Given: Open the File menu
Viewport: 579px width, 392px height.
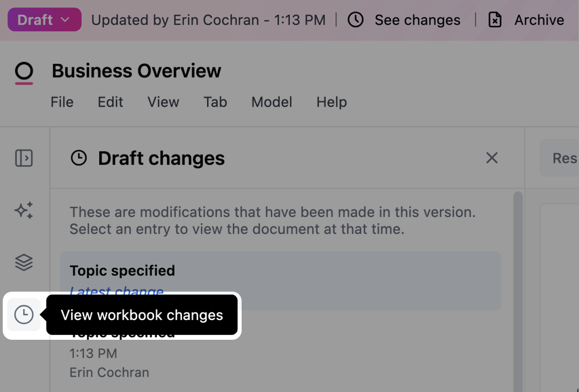Looking at the screenshot, I should tap(62, 102).
